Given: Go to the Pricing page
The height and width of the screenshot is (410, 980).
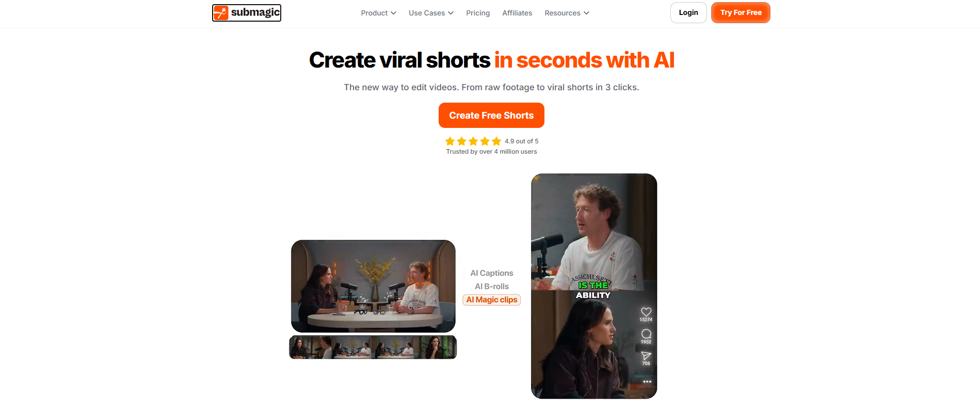Looking at the screenshot, I should click(x=478, y=13).
